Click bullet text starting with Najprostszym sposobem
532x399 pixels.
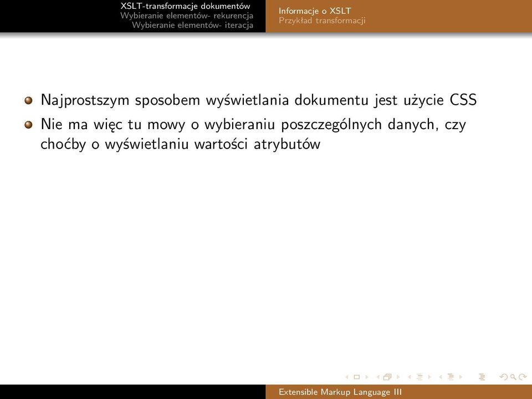click(259, 100)
